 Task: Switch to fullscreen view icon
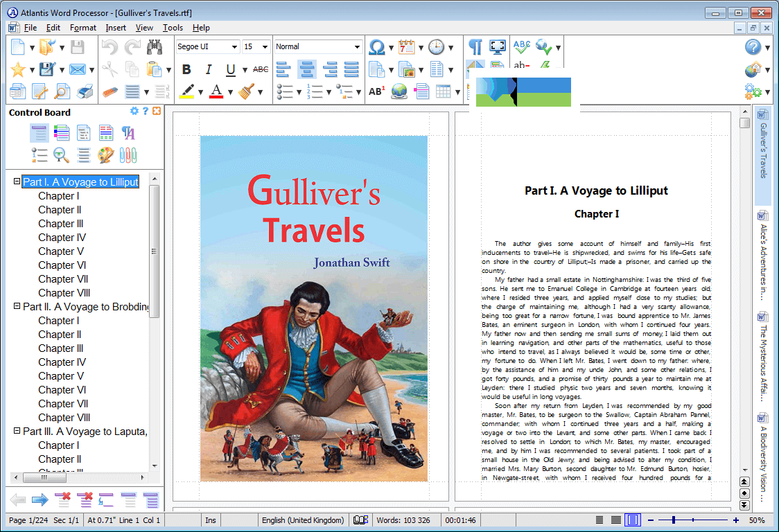click(498, 47)
